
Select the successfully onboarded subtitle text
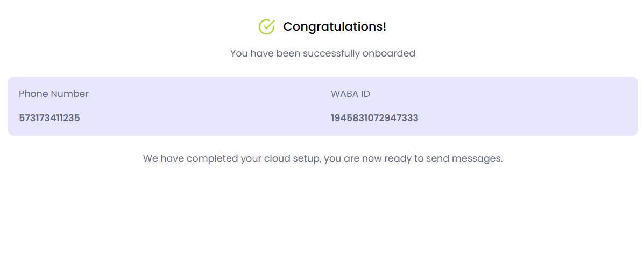323,53
